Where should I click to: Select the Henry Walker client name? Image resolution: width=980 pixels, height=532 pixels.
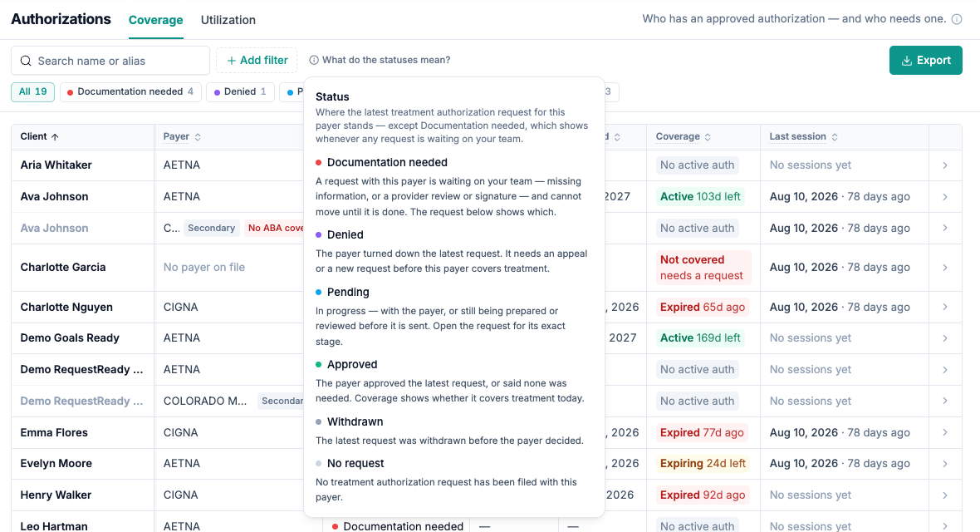click(56, 495)
